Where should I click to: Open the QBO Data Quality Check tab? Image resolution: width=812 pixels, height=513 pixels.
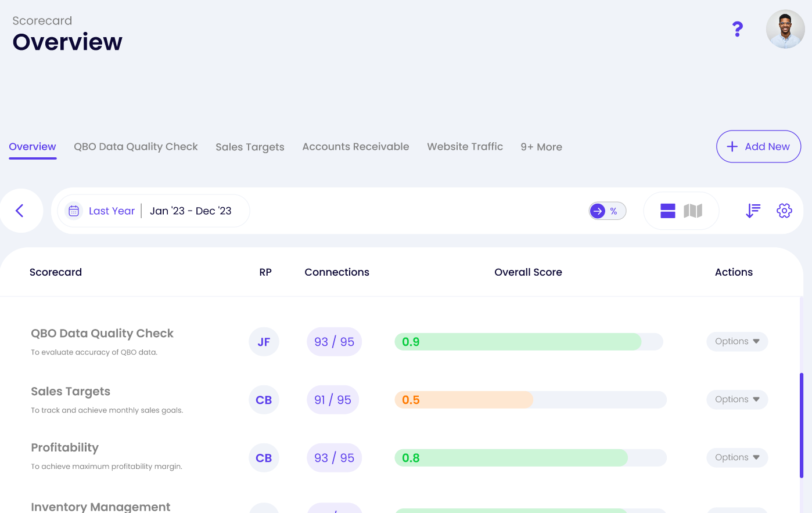pyautogui.click(x=136, y=147)
